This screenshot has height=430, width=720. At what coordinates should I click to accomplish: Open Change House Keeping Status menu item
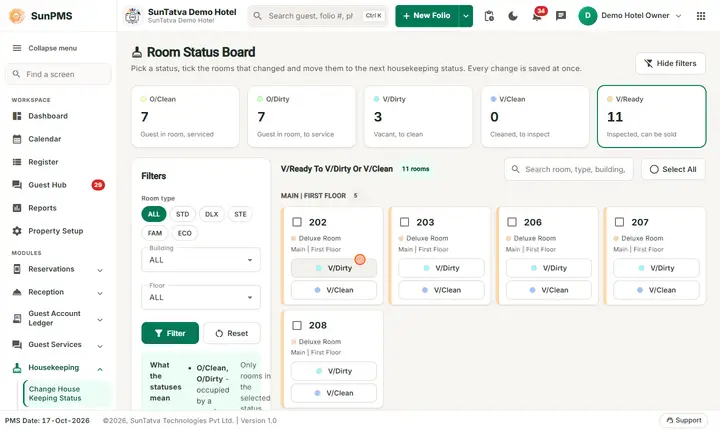tap(67, 394)
